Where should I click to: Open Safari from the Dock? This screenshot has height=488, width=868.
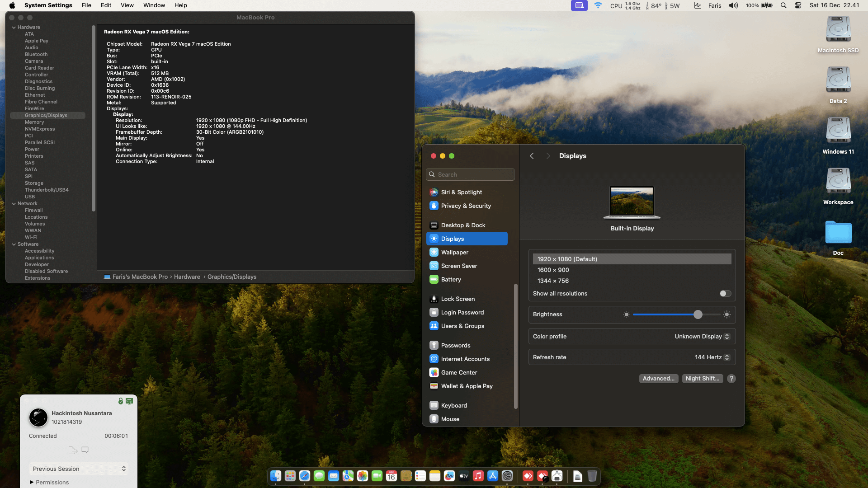tap(304, 476)
